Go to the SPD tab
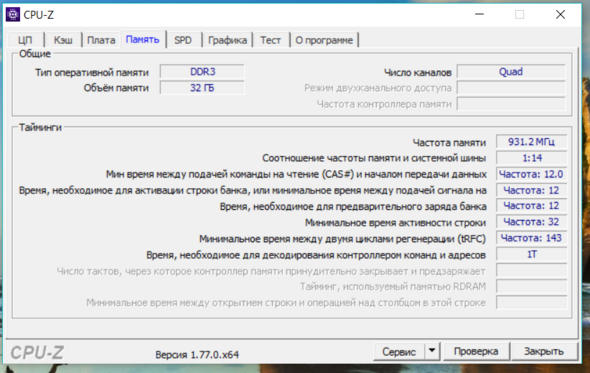Screen dimensions: 590x373 [183, 40]
